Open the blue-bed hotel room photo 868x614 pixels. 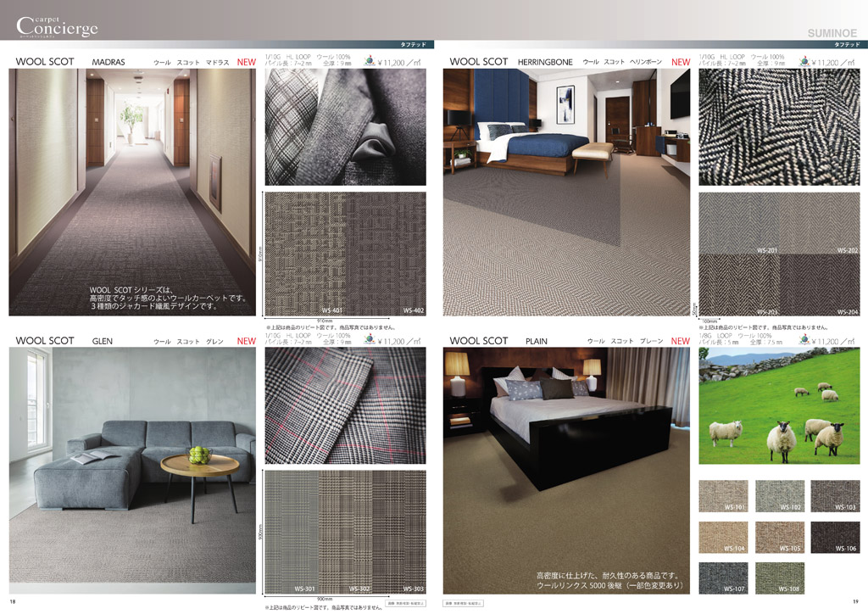click(566, 193)
